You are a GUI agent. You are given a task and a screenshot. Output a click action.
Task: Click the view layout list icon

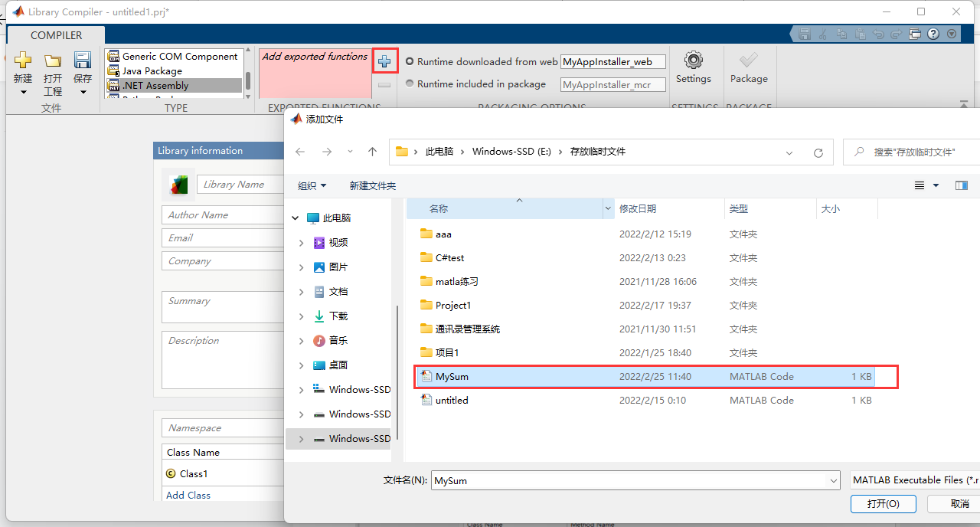[x=920, y=185]
